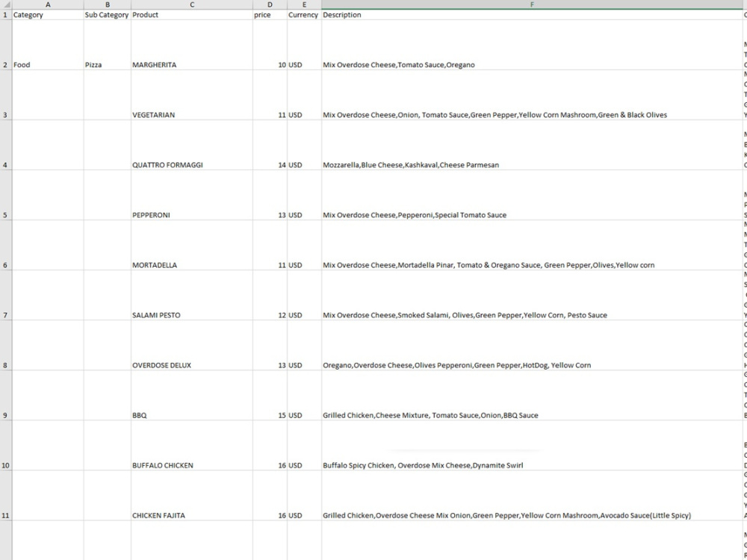Select the VEGETARIAN product cell
The width and height of the screenshot is (747, 560).
(192, 96)
